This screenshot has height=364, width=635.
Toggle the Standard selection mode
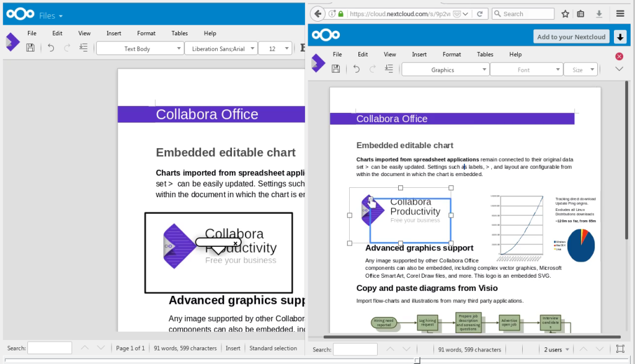pos(273,348)
